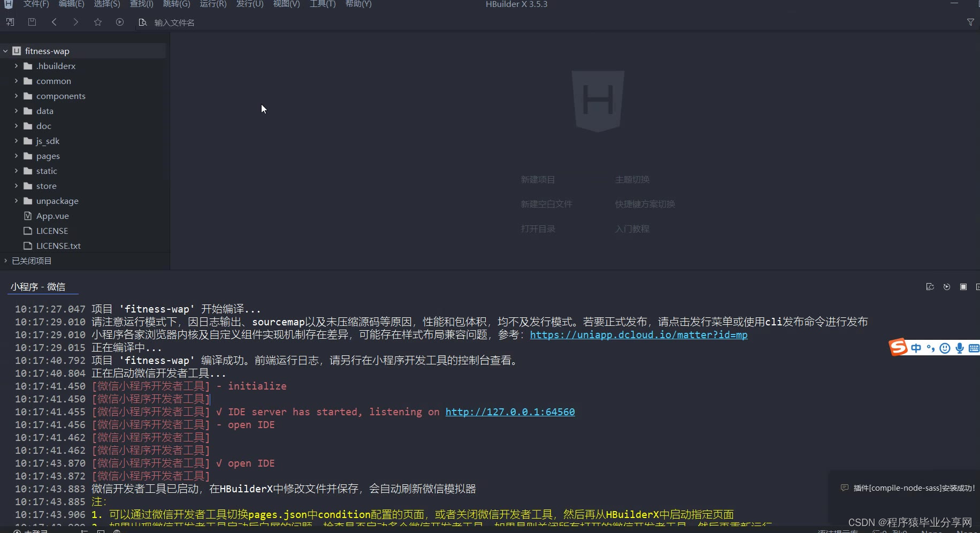This screenshot has width=980, height=533.
Task: Go back with the left arrow icon
Action: [54, 22]
